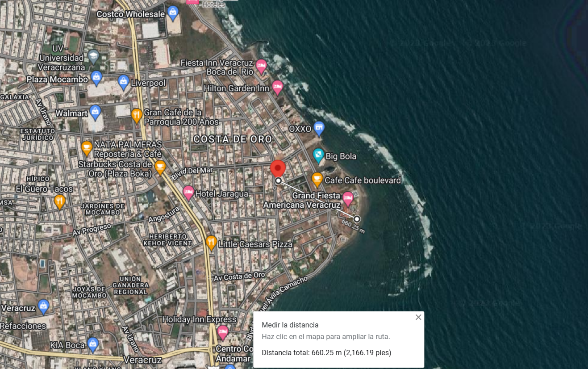Select the Fiesta Inn Veracruz hotel pin
This screenshot has width=588, height=369.
261,66
